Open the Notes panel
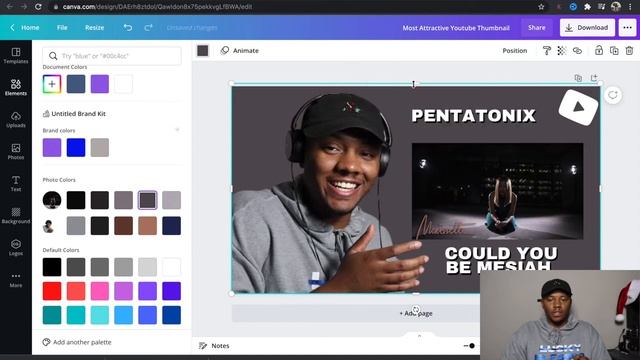The width and height of the screenshot is (640, 360). point(214,346)
